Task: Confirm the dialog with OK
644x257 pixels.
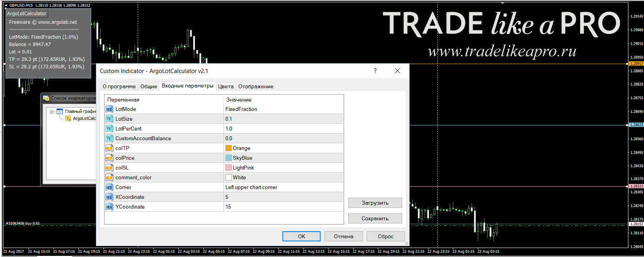Action: click(x=302, y=236)
